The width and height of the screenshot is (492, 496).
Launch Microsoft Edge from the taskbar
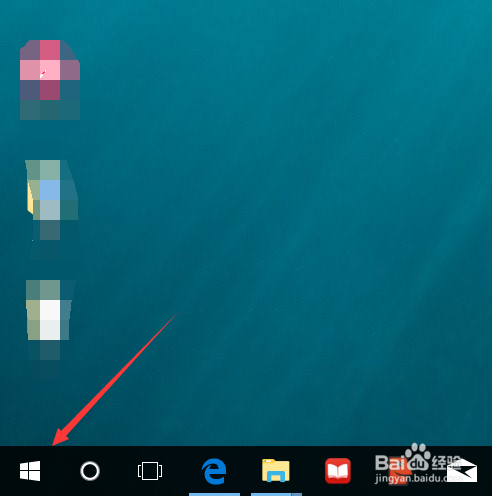coord(214,471)
